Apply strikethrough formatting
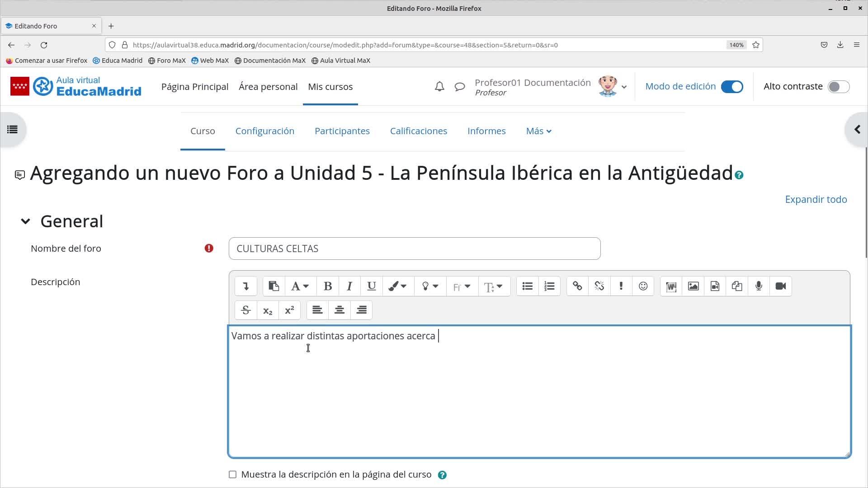This screenshot has height=488, width=868. tap(246, 310)
